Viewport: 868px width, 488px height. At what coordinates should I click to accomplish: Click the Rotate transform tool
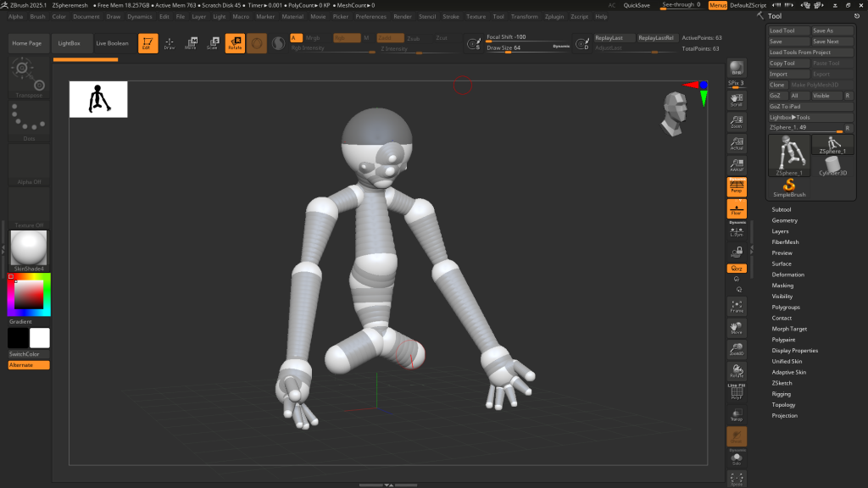[235, 43]
